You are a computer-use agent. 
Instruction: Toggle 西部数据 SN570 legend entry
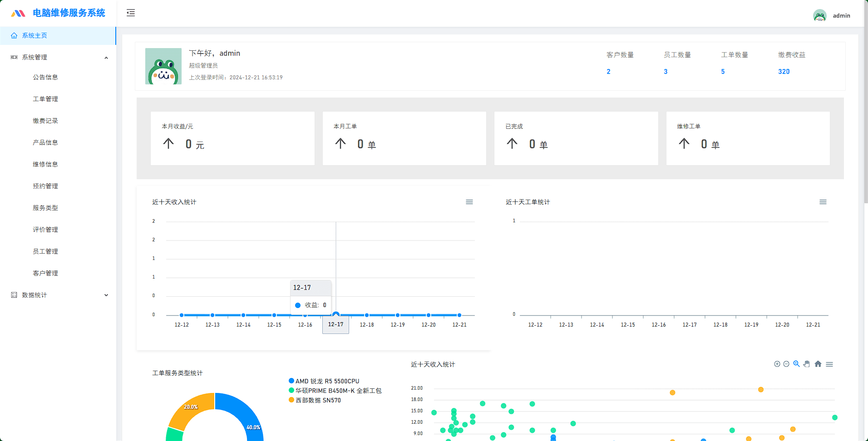(315, 400)
